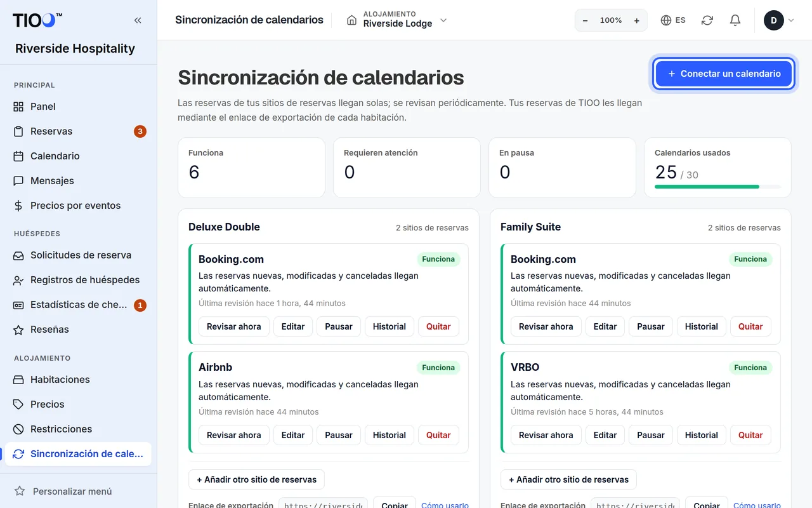The width and height of the screenshot is (812, 508).
Task: Zoom in with the plus button
Action: 637,20
